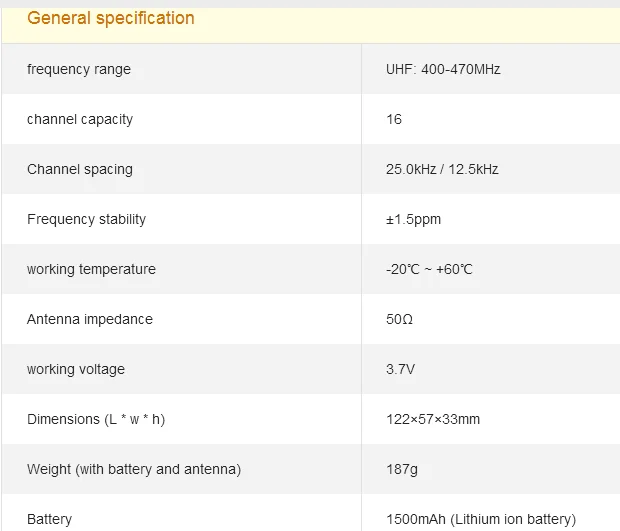Click the 1500mAh Lithium ion battery value
This screenshot has width=620, height=531.
click(x=481, y=519)
